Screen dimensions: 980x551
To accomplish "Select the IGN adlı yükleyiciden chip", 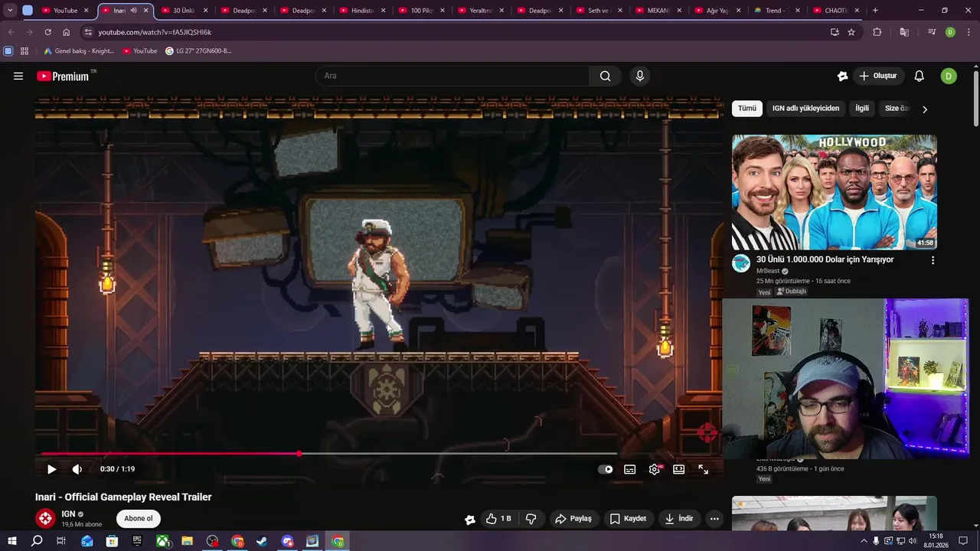I will pyautogui.click(x=805, y=109).
